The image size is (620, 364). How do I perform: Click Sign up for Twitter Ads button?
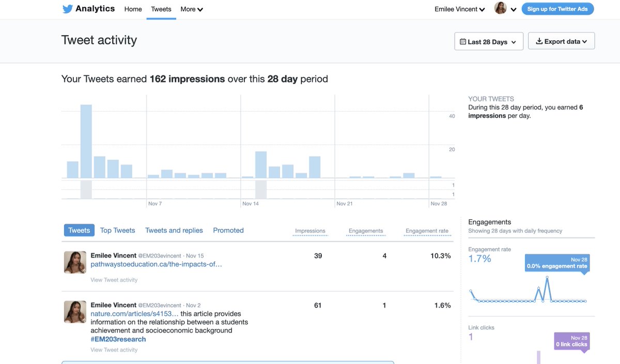pyautogui.click(x=557, y=9)
